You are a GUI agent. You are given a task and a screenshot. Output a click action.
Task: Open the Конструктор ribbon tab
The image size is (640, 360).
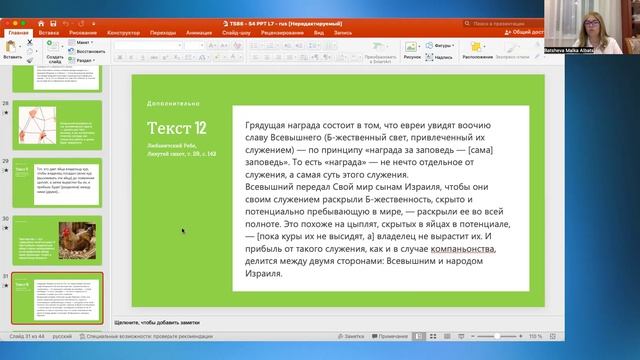tap(124, 33)
